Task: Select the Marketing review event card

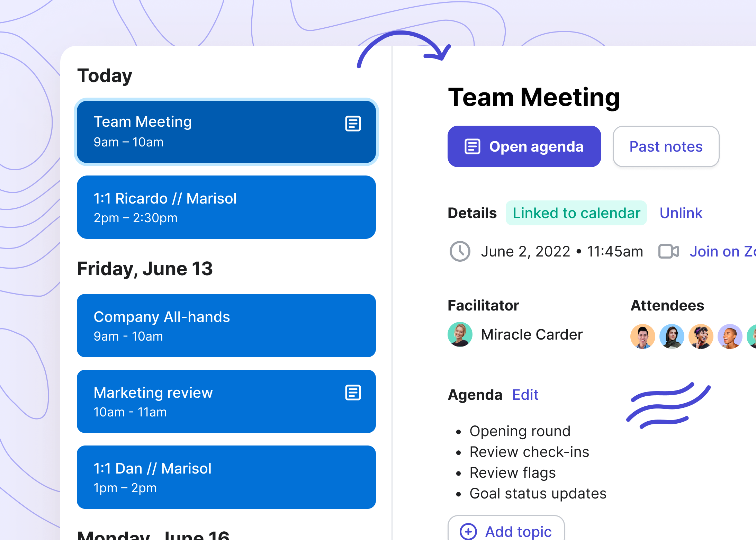Action: [x=226, y=401]
